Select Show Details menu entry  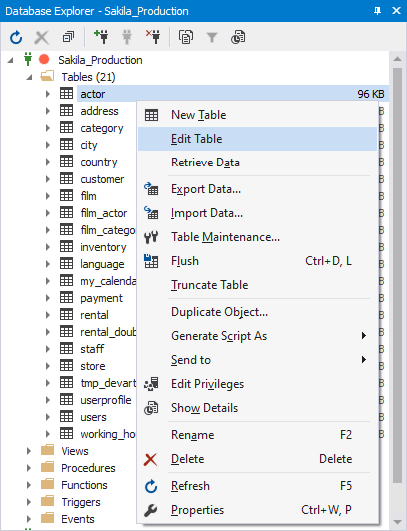tap(257, 408)
